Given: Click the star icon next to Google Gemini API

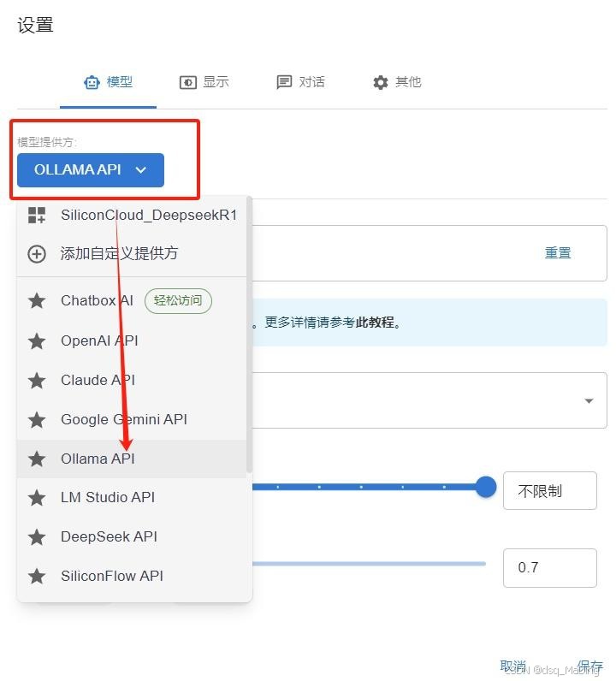Looking at the screenshot, I should coord(37,420).
